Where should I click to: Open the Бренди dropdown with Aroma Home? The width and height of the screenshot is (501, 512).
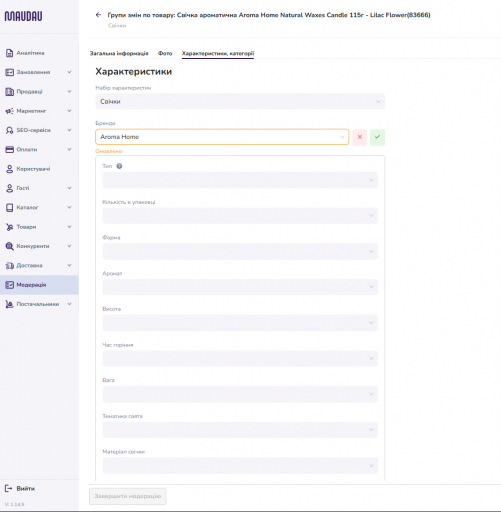(x=222, y=137)
